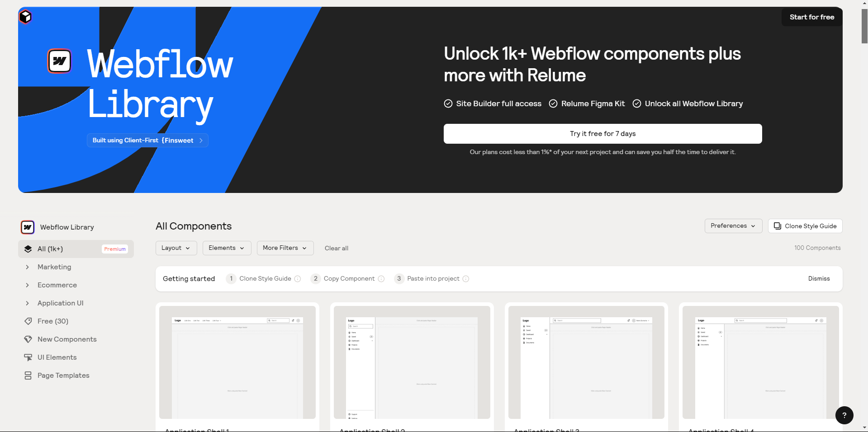Click the Webflow Library sidebar logo icon
The height and width of the screenshot is (432, 868).
click(28, 227)
